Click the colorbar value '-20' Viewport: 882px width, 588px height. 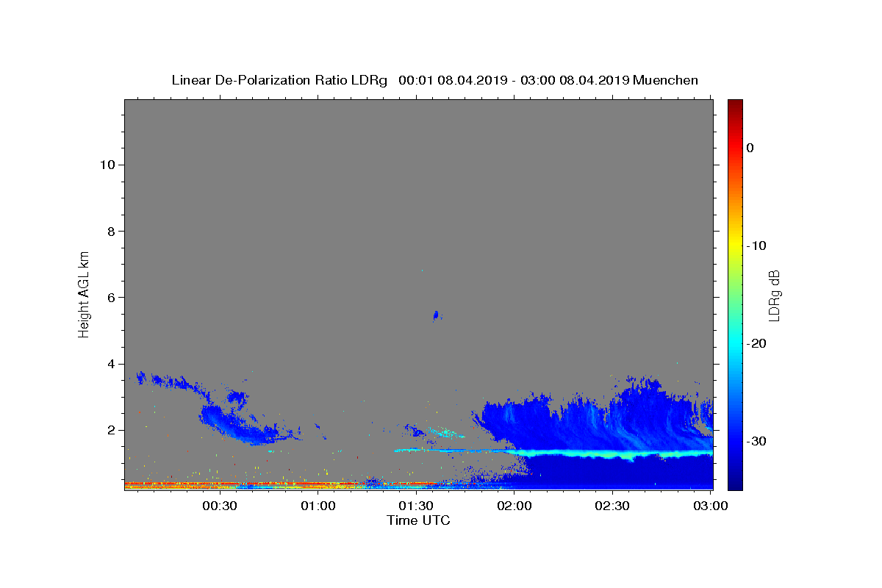click(757, 343)
